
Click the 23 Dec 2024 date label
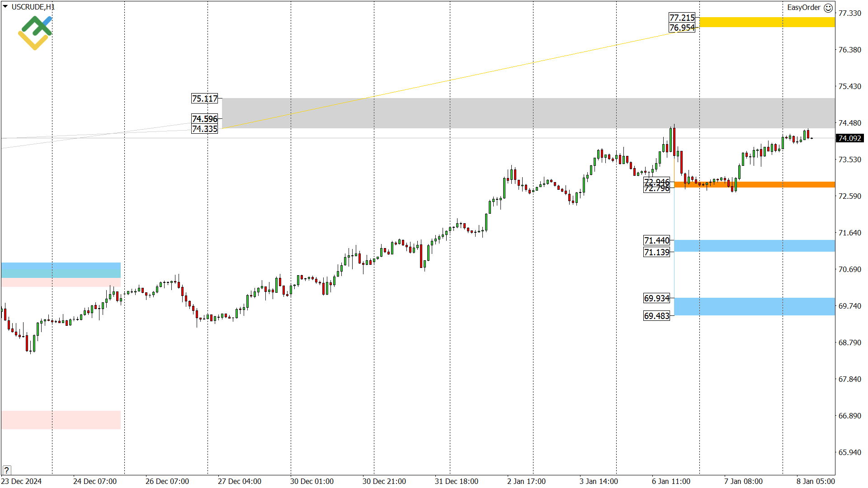(21, 481)
